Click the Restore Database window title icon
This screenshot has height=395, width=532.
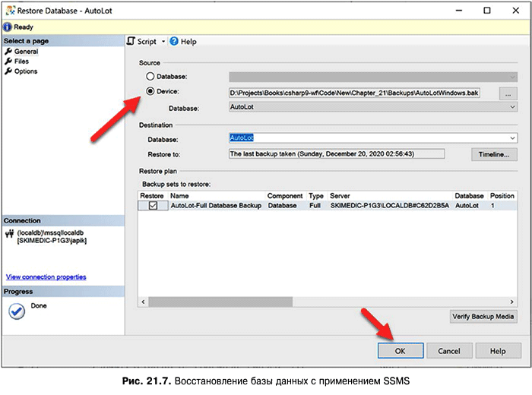[x=11, y=11]
